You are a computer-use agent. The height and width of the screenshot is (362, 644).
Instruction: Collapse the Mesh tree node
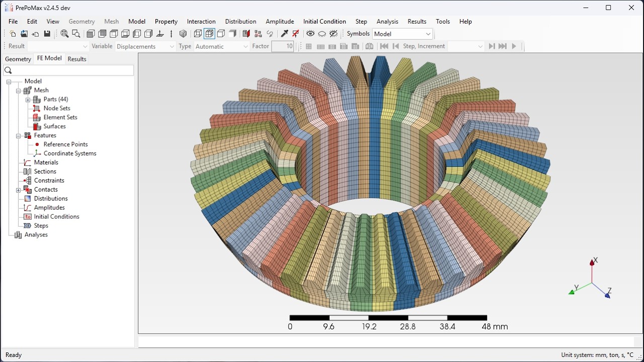point(18,90)
